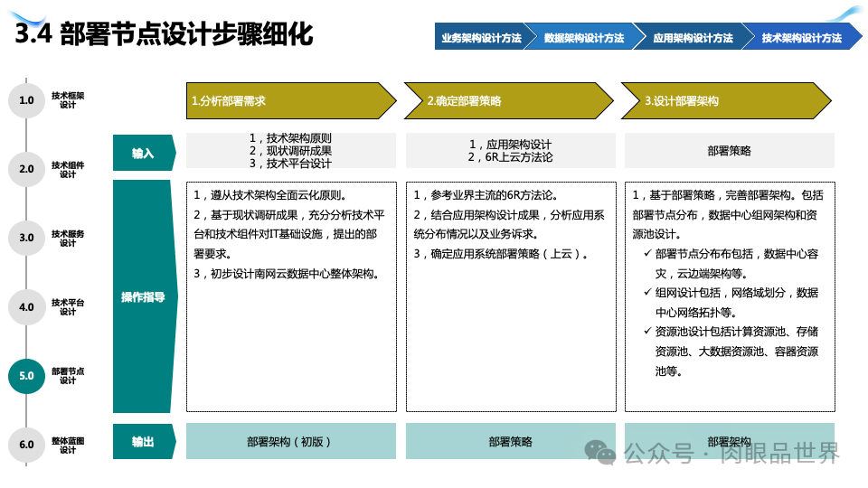The image size is (868, 488).
Task: Click the 部署策略 output cell
Action: [510, 441]
